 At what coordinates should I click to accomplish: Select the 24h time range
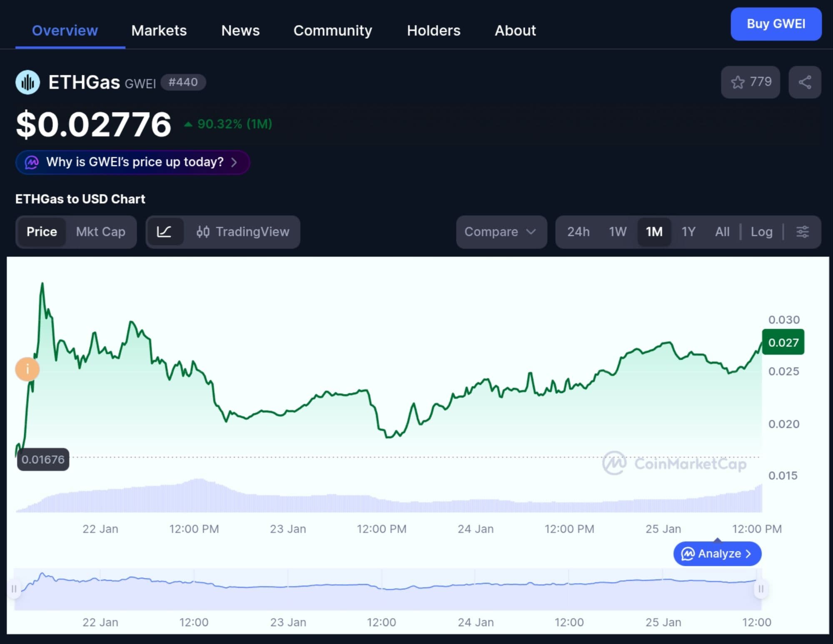tap(578, 232)
